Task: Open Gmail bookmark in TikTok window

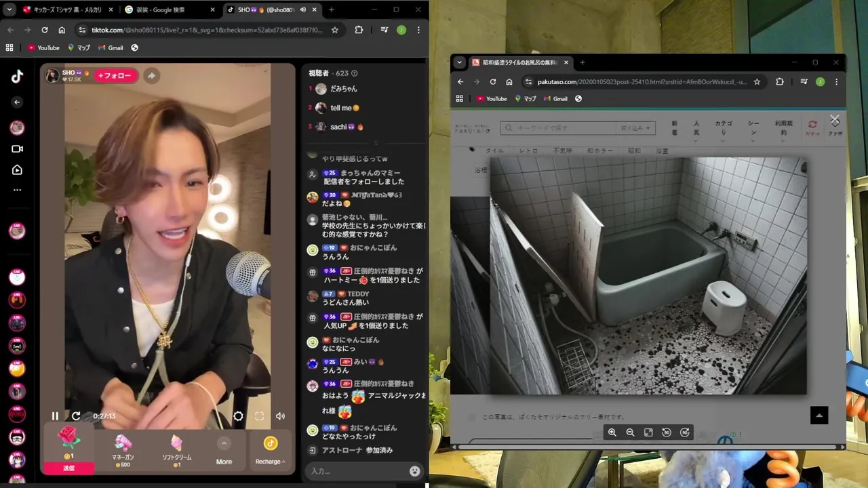Action: point(111,47)
